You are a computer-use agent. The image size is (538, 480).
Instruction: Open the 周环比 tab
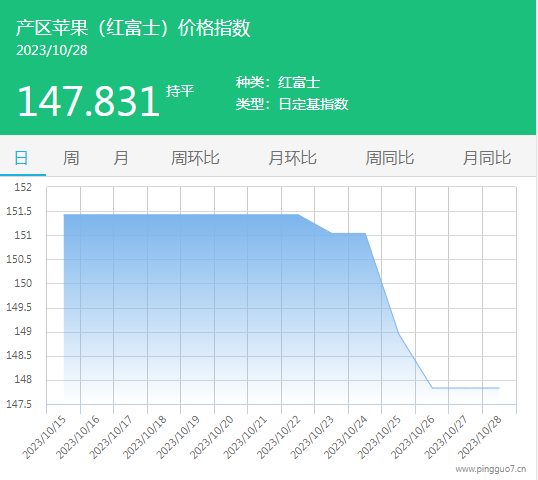195,158
